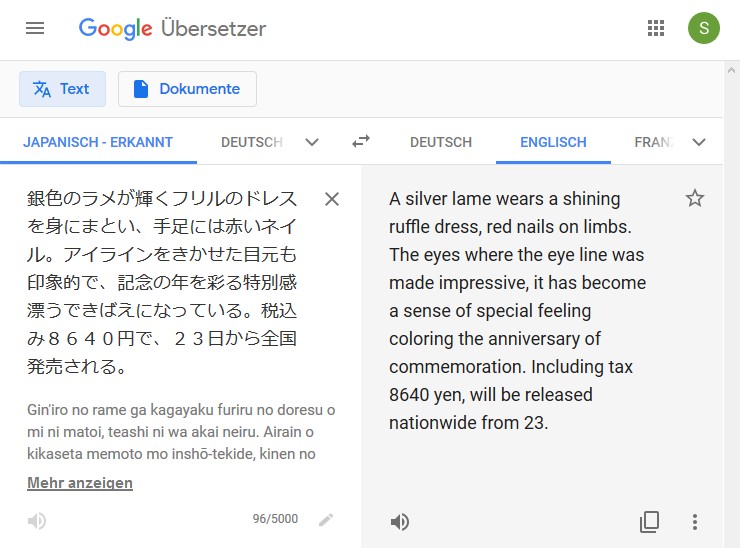
Task: Copy the translation to clipboard
Action: pos(649,522)
